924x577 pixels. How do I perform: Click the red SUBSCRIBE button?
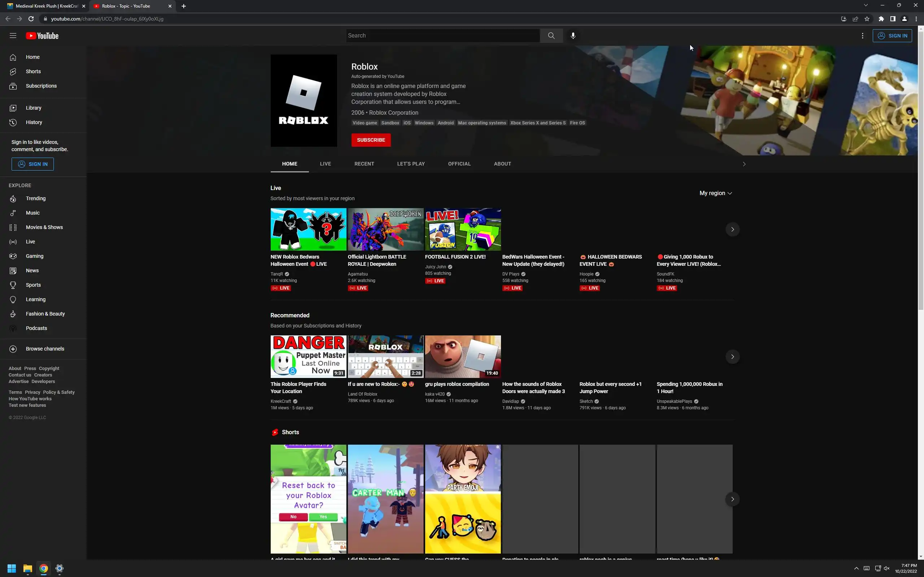[x=371, y=140]
